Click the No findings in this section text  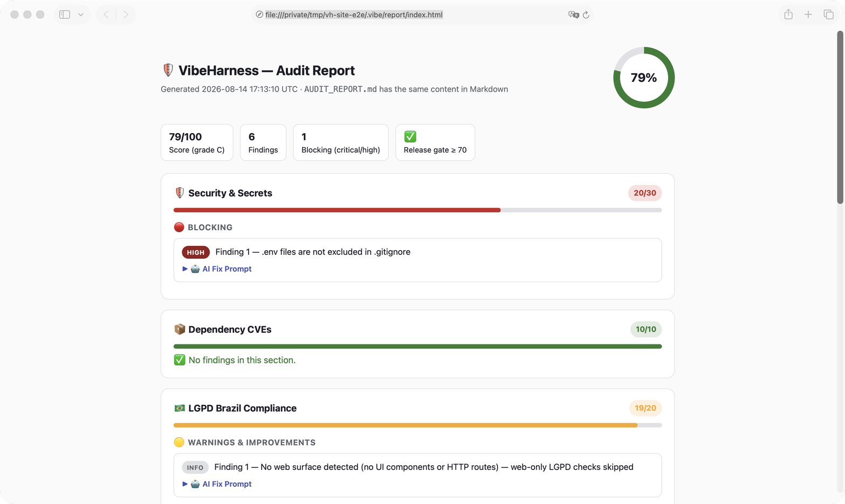[x=242, y=360]
